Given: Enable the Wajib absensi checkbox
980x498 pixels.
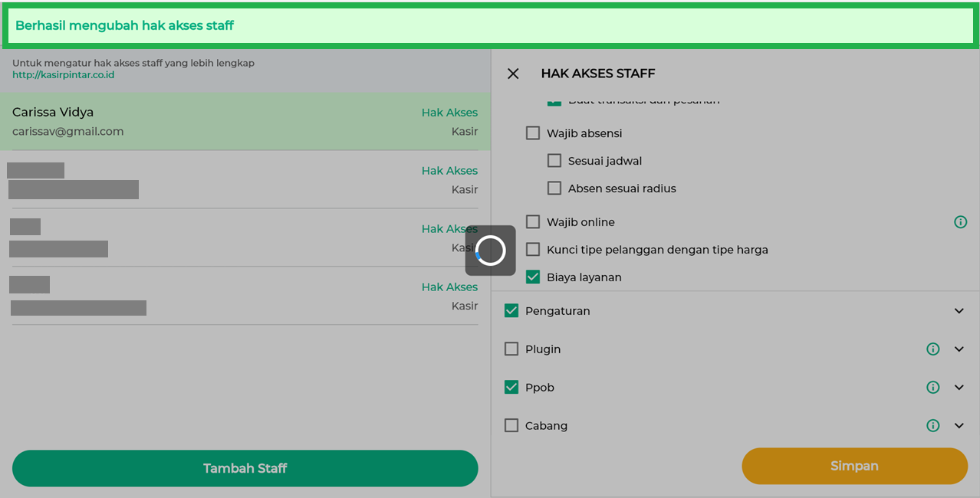Looking at the screenshot, I should tap(533, 133).
